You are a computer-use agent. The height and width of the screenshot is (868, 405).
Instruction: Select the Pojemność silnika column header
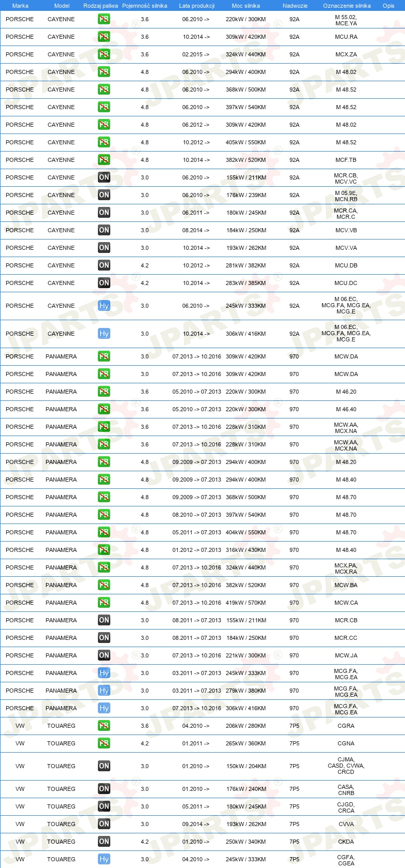(x=144, y=6)
